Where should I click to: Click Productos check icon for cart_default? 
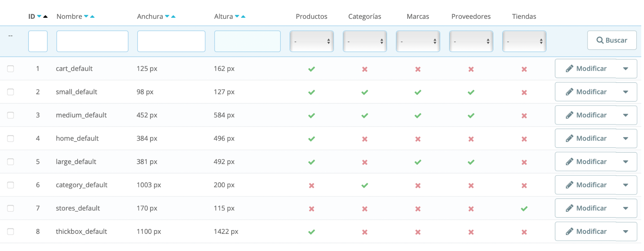(x=312, y=69)
